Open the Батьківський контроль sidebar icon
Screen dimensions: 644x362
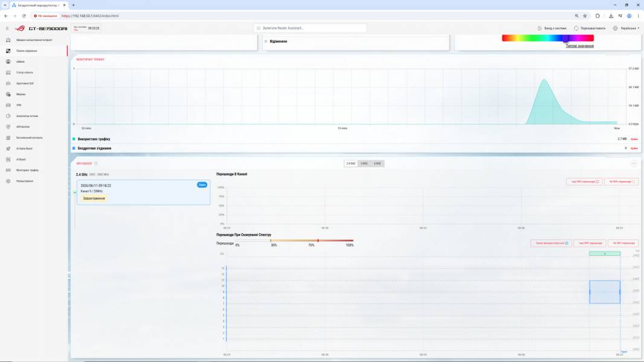[x=8, y=138]
